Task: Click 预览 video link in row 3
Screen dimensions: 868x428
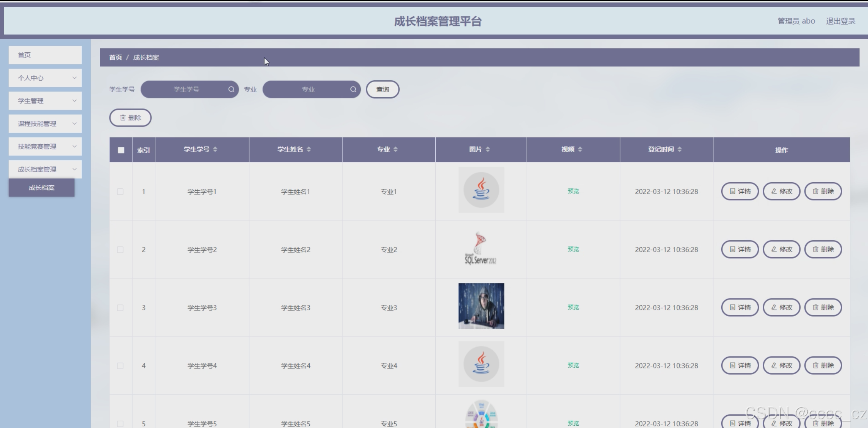Action: (x=573, y=307)
